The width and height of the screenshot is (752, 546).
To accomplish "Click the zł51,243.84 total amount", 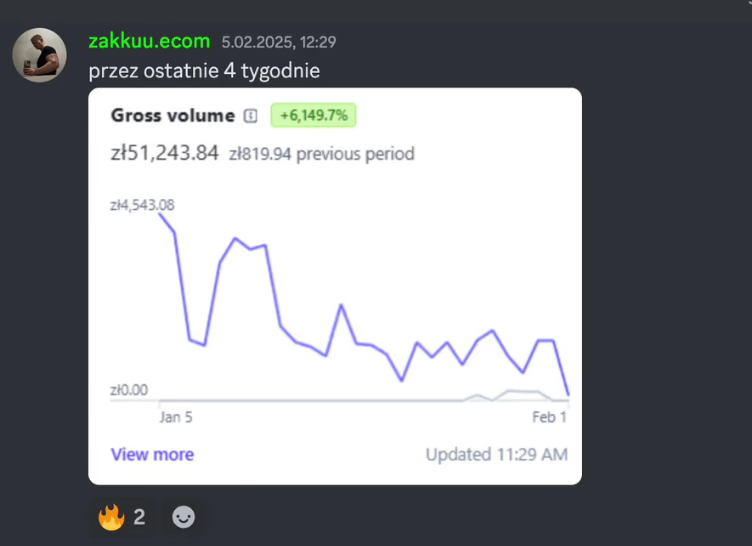I will pyautogui.click(x=164, y=153).
